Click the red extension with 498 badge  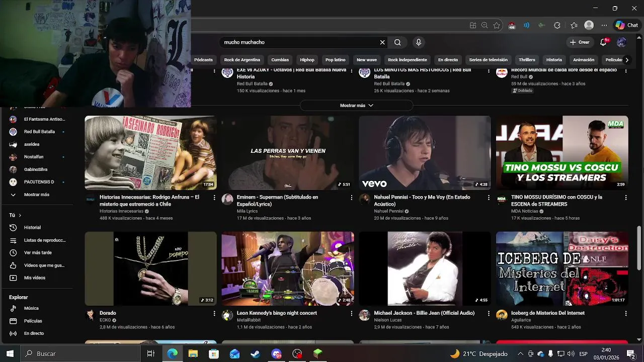click(x=512, y=25)
